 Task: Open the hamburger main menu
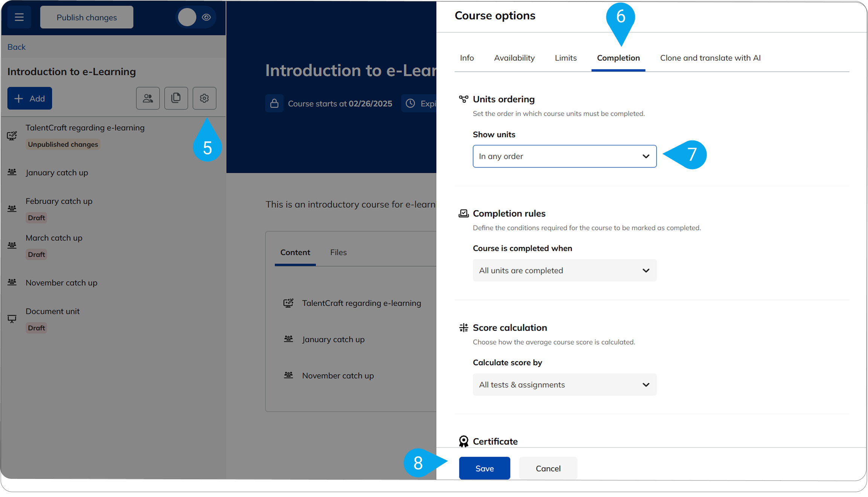19,17
